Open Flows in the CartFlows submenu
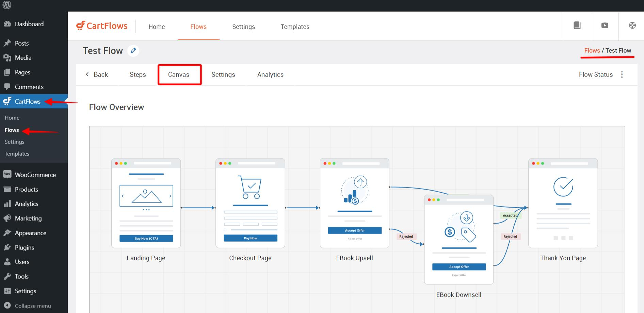This screenshot has height=313, width=644. pos(12,130)
